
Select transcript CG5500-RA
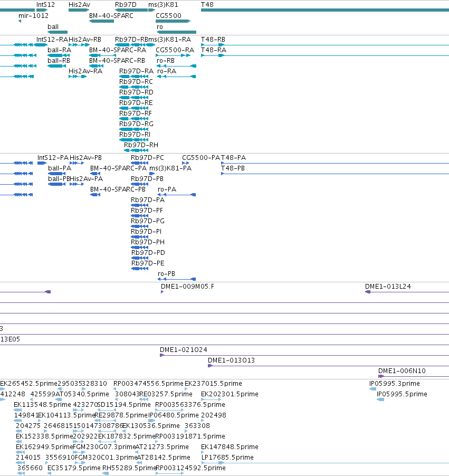175,50
